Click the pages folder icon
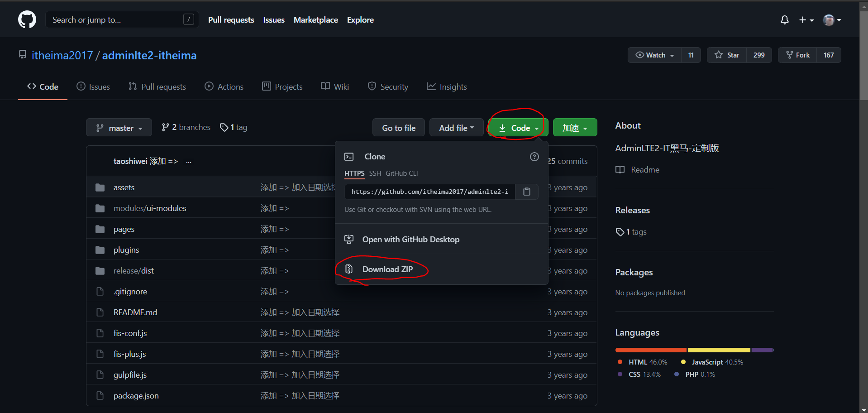 point(100,229)
